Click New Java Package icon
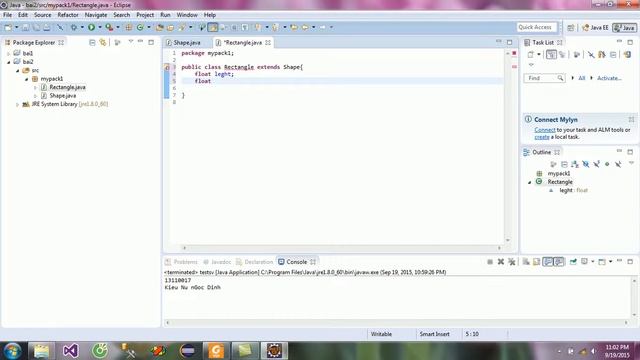The width and height of the screenshot is (640, 360). tap(129, 27)
